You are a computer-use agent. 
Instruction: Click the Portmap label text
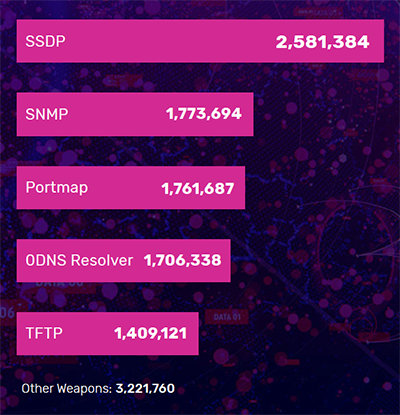[57, 188]
